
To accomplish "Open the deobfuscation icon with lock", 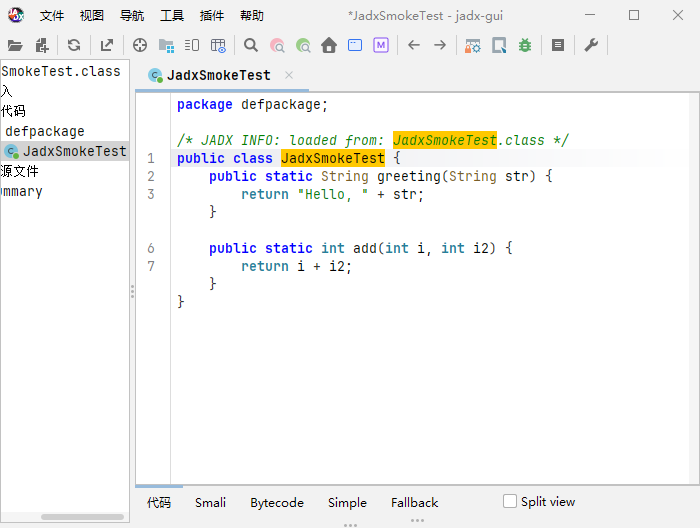I will click(473, 46).
